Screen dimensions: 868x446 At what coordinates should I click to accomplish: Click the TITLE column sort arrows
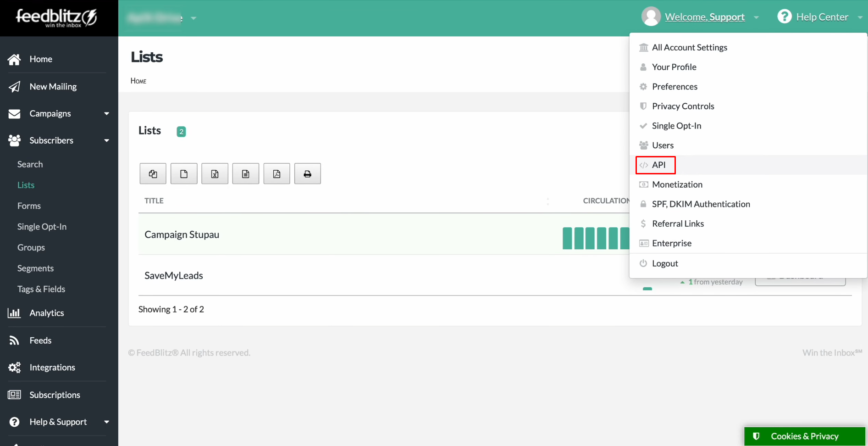pos(547,201)
